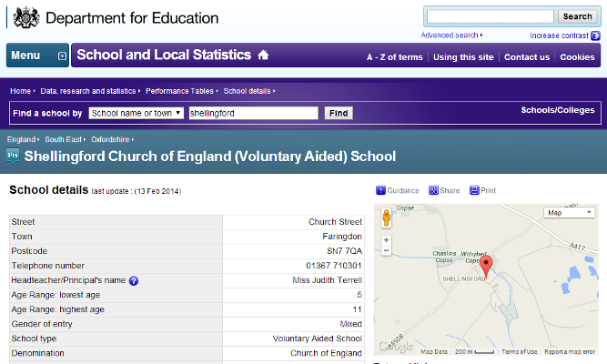Open Advanced search link
The image size is (607, 364).
tap(451, 35)
